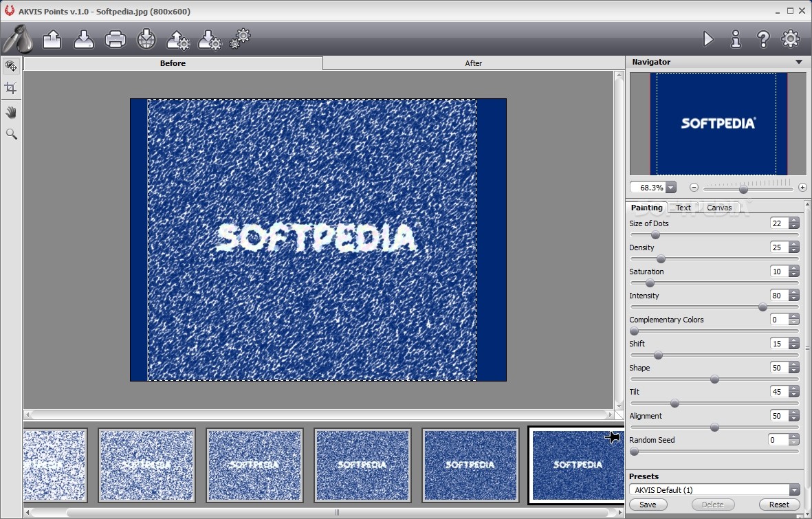Save the image using the Save icon
812x519 pixels.
click(83, 39)
